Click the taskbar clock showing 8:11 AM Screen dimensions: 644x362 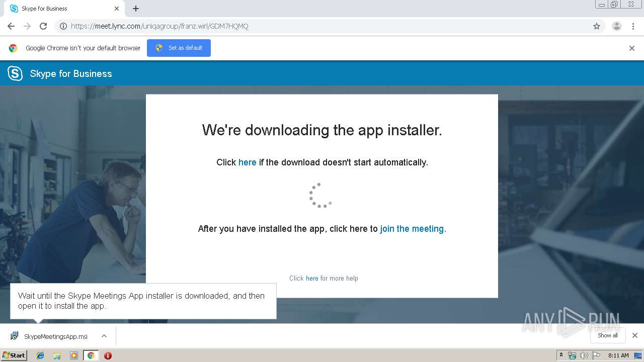tap(618, 355)
